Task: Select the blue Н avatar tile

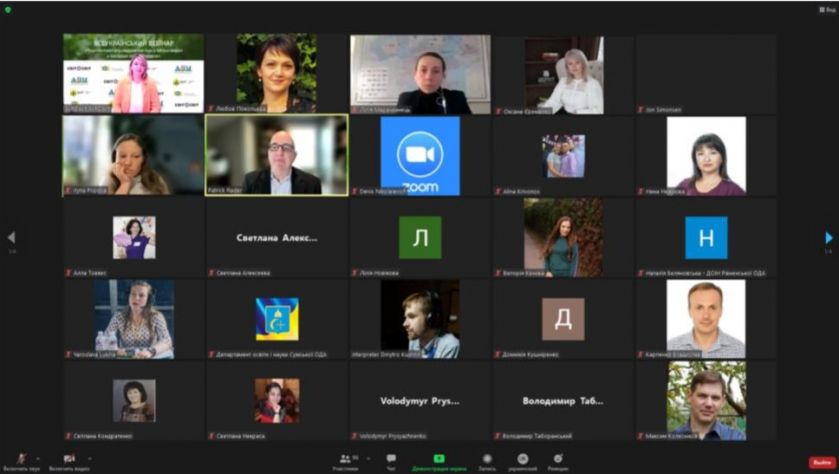Action: [x=706, y=238]
